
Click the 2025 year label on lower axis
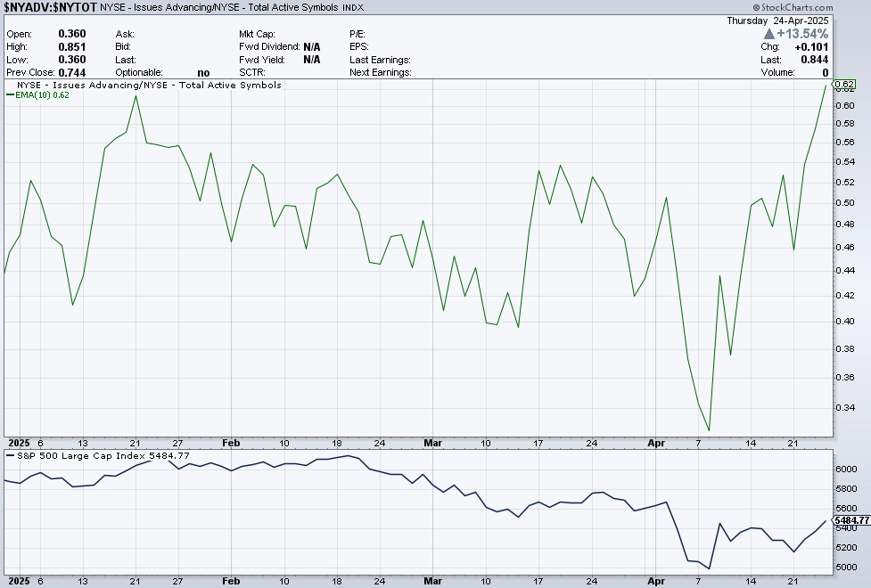click(20, 581)
